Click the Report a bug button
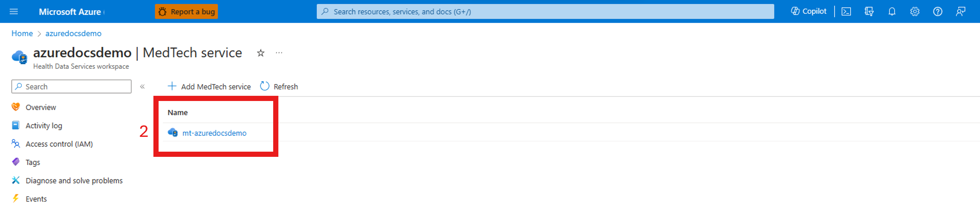980x209 pixels. pyautogui.click(x=186, y=11)
